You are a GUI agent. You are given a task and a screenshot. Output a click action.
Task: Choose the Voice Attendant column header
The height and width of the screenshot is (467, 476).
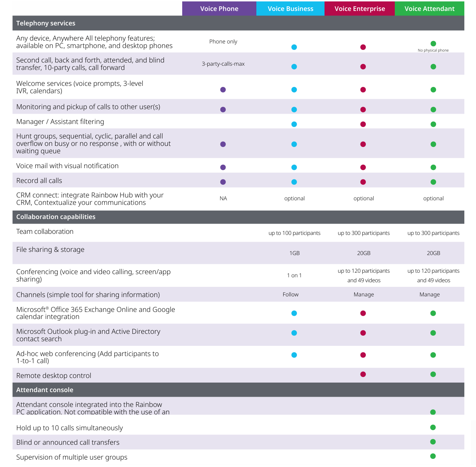[429, 9]
